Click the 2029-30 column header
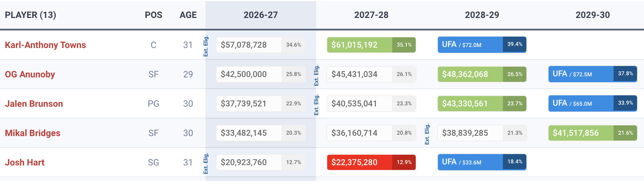This screenshot has height=181, width=644. (592, 15)
